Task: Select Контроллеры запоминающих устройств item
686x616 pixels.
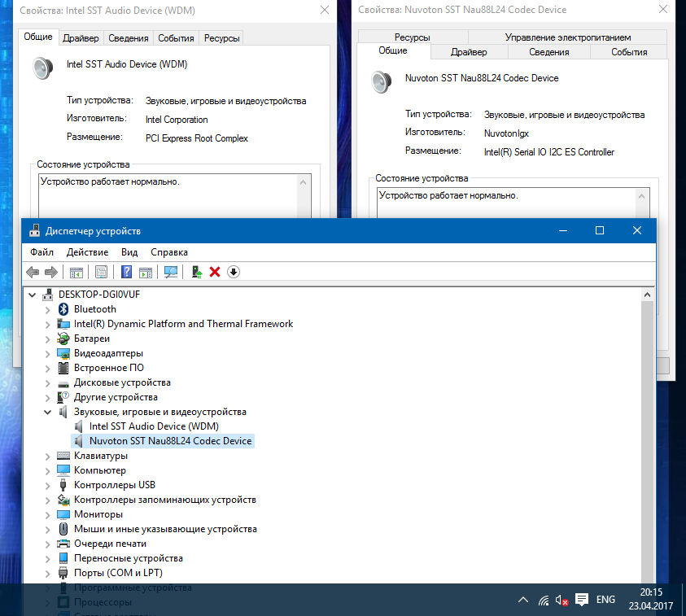Action: point(165,500)
